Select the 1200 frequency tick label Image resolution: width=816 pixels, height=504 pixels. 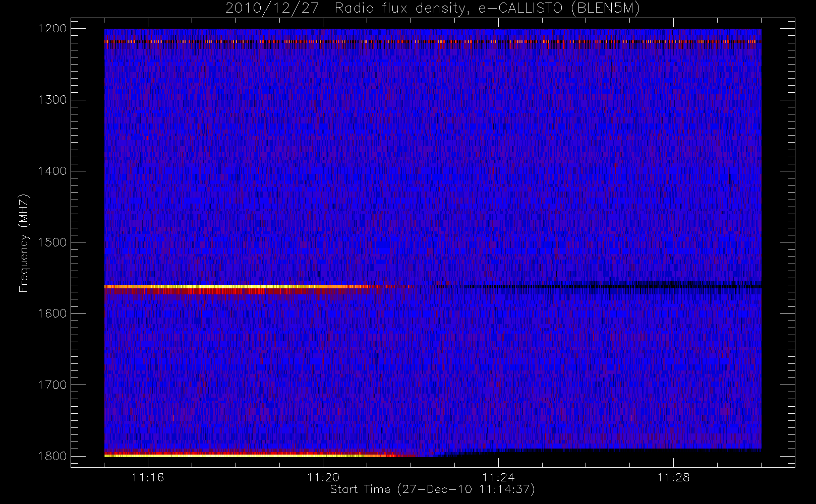[52, 29]
